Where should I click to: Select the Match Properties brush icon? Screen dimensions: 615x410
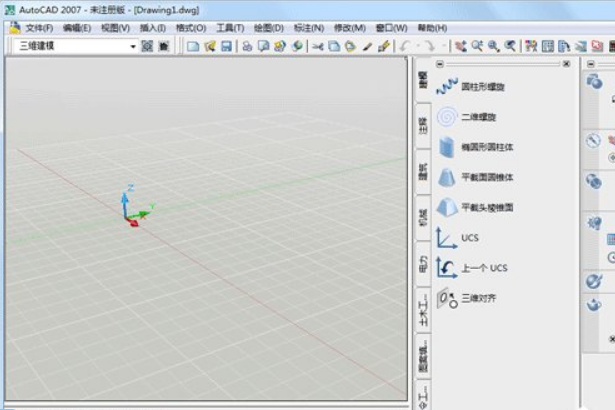pos(367,46)
